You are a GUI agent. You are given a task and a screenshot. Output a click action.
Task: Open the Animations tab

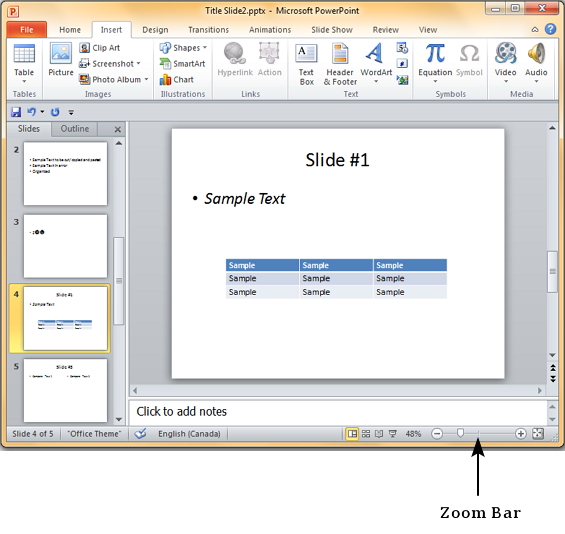(270, 30)
